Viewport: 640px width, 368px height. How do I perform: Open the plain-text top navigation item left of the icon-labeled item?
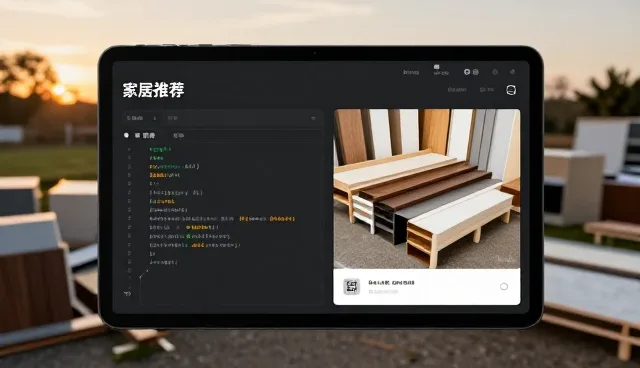coord(411,72)
